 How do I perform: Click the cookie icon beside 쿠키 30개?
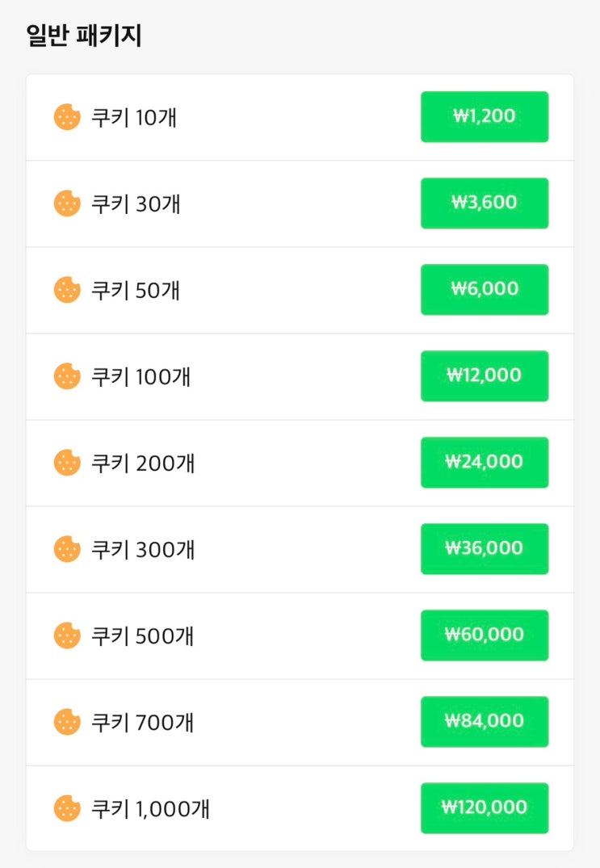pos(67,203)
